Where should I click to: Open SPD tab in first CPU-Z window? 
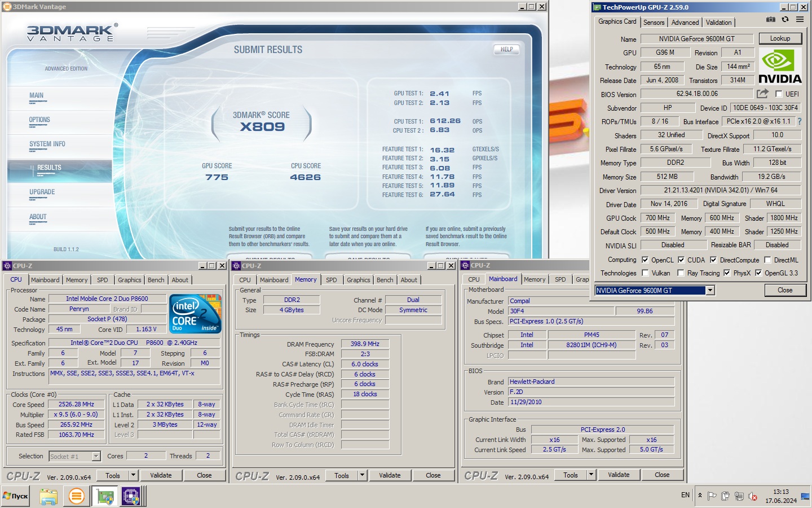coord(103,280)
